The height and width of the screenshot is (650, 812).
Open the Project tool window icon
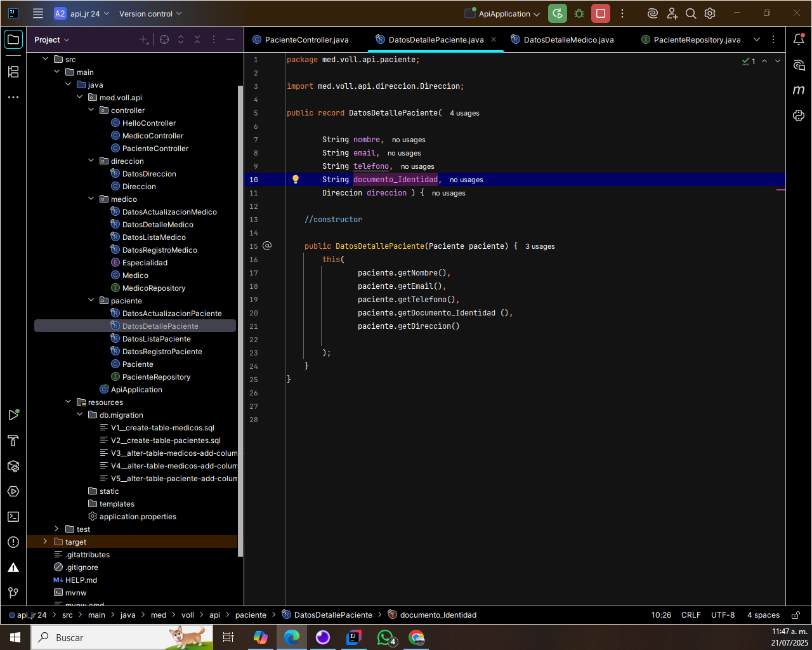(x=13, y=39)
